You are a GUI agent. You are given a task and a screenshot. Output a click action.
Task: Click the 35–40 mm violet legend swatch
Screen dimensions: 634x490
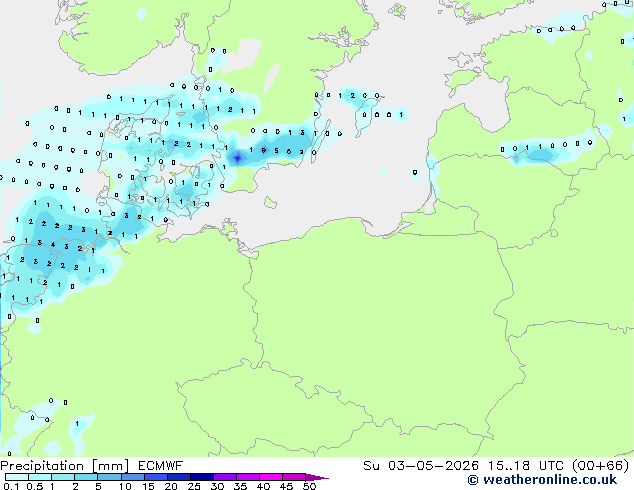coord(247,477)
